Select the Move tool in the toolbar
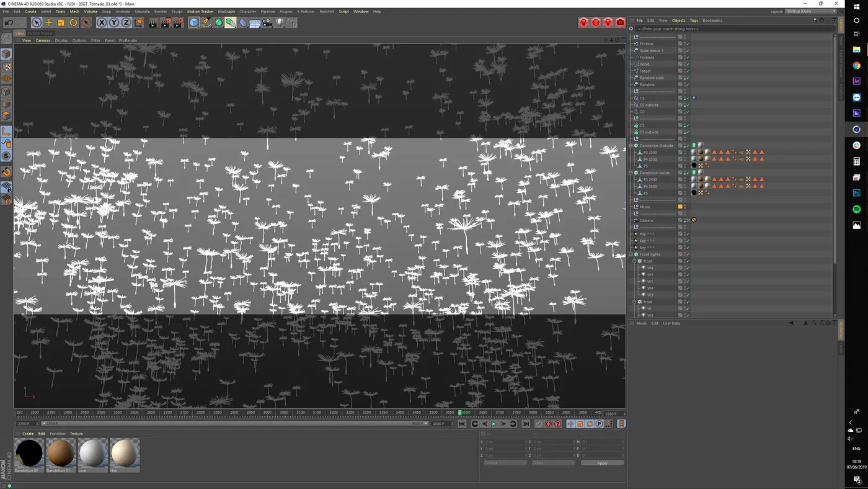Image resolution: width=868 pixels, height=489 pixels. click(x=48, y=22)
